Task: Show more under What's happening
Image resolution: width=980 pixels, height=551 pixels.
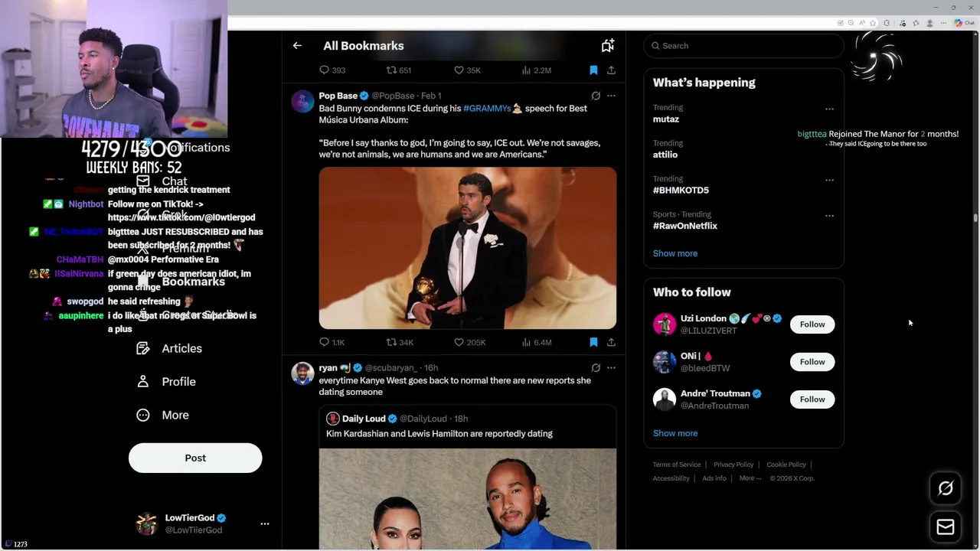Action: pos(675,253)
